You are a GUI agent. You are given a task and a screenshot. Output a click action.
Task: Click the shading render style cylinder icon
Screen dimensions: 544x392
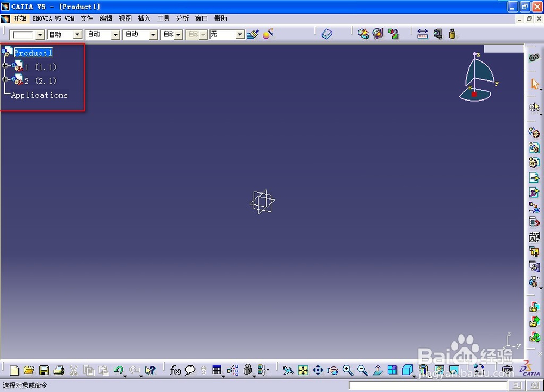click(x=423, y=370)
